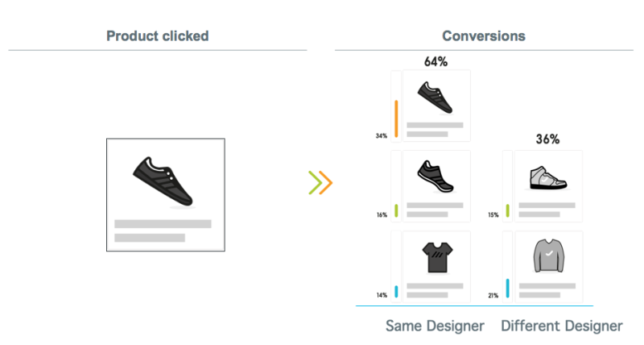Click the green 15% conversion bar

pos(508,211)
